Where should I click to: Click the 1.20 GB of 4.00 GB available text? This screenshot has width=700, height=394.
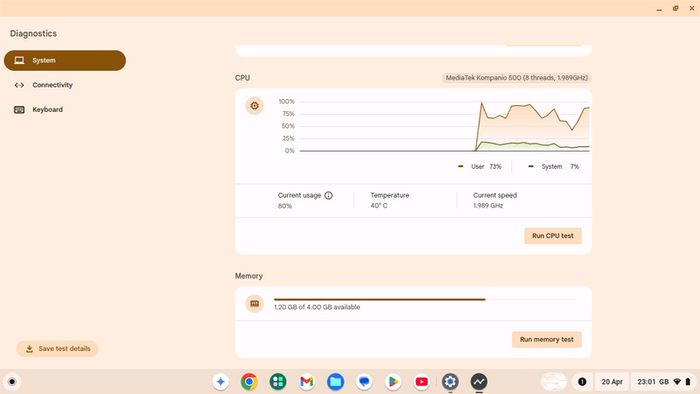pos(317,307)
